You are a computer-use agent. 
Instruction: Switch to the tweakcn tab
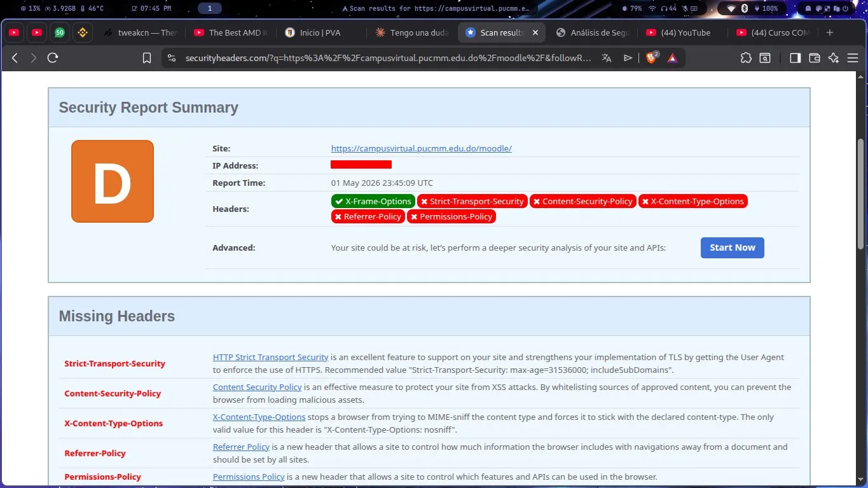click(x=141, y=32)
